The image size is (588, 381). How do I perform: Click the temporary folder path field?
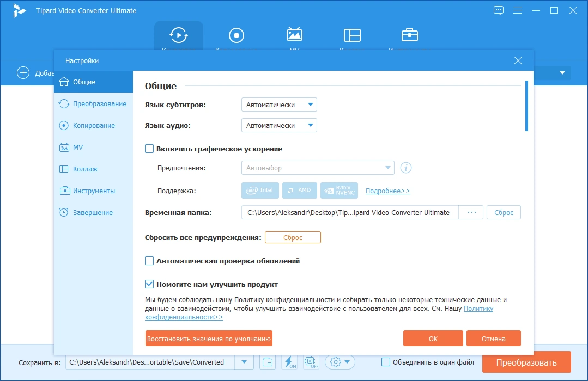click(350, 212)
